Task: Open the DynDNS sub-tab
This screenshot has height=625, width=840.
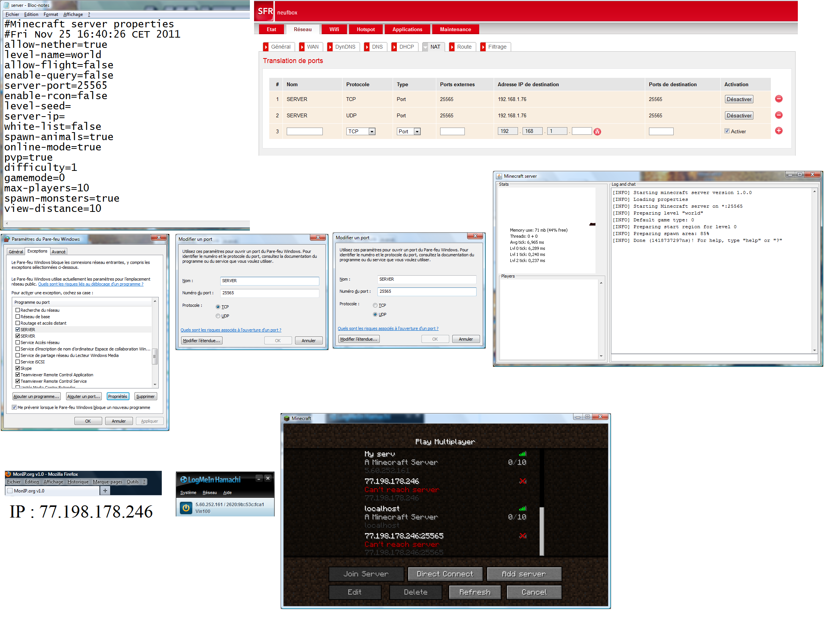Action: coord(343,47)
